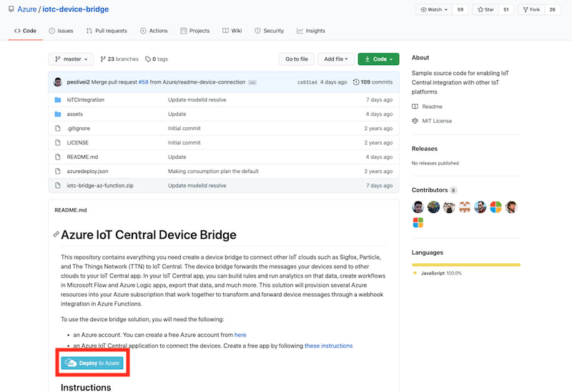Click the Readme link in About
The height and width of the screenshot is (392, 572).
pos(427,107)
